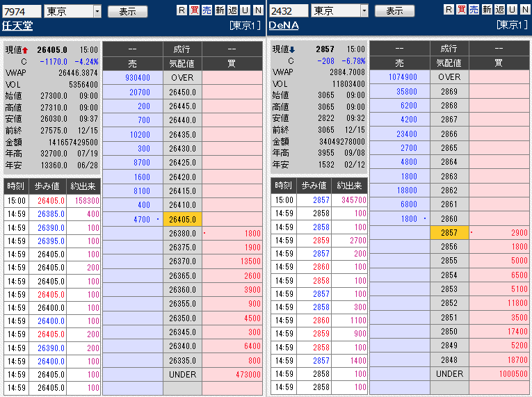This screenshot has width=532, height=397.
Task: Select the highlighted 26405.0 quote price
Action: [x=182, y=219]
